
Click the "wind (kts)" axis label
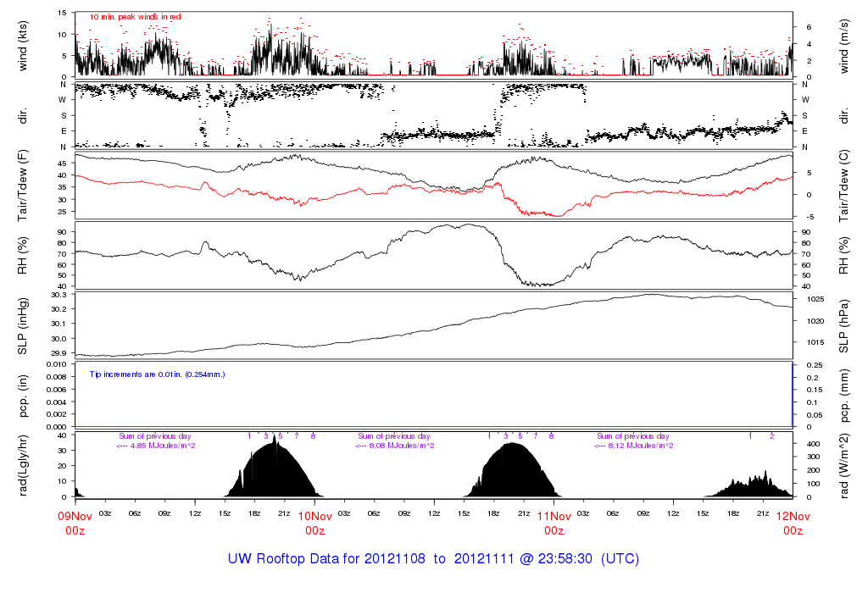click(x=23, y=44)
